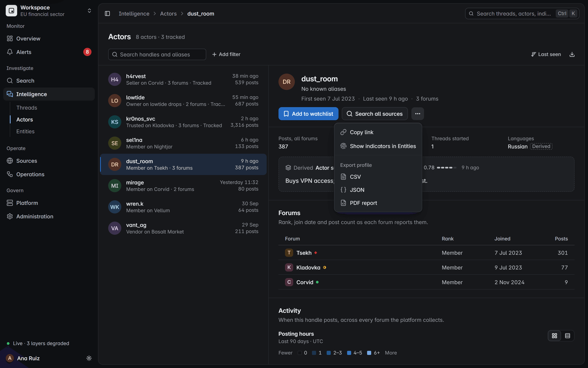Select the kr0nos_svc actor row

click(183, 122)
